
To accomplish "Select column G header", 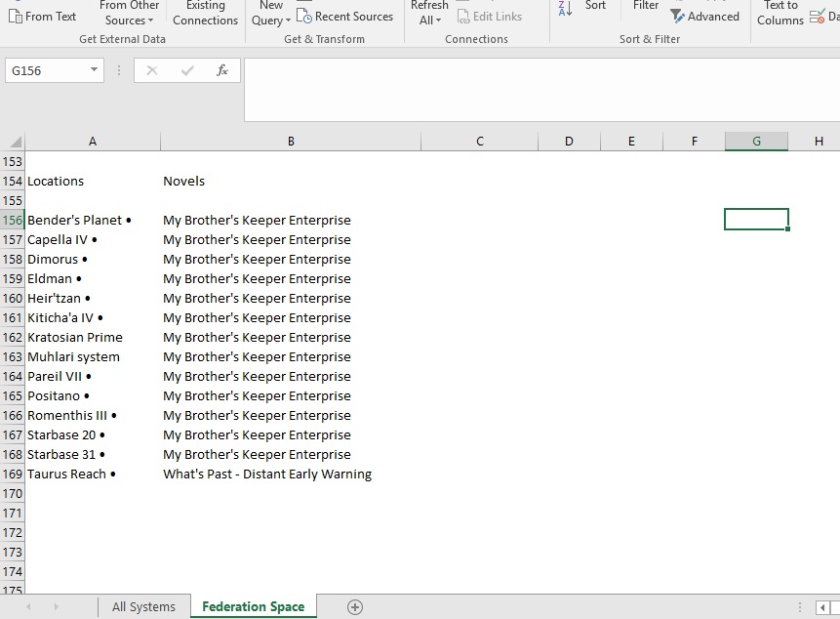I will tap(756, 141).
